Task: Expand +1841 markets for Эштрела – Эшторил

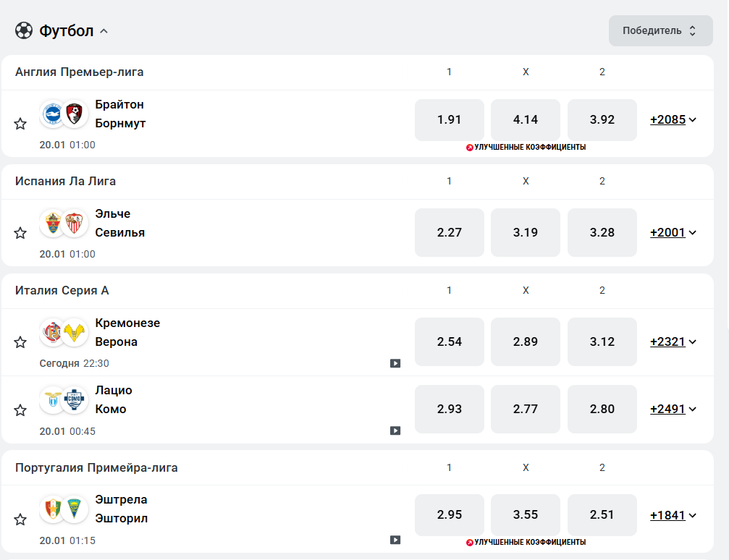Action: coord(673,515)
